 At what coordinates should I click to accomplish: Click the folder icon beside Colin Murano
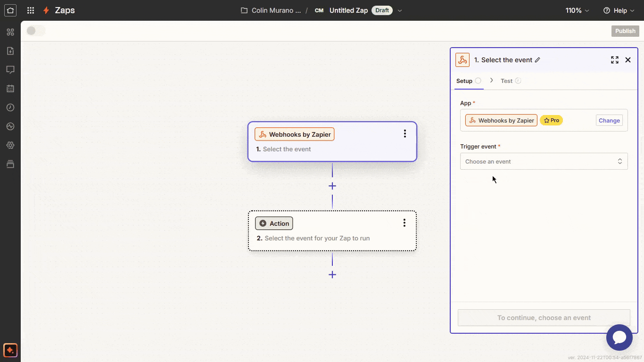coord(244,10)
